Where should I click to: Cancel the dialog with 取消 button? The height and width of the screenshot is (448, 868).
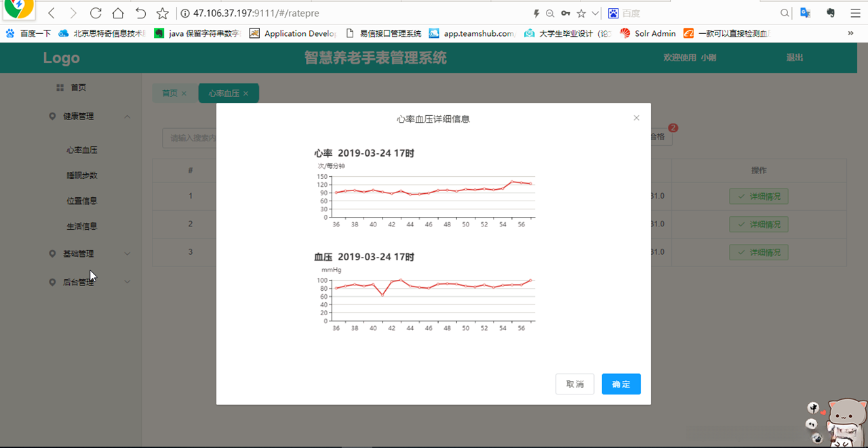coord(574,384)
